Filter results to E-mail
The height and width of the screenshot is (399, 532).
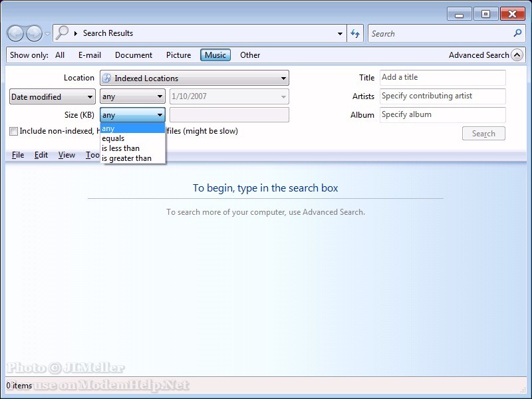(90, 55)
